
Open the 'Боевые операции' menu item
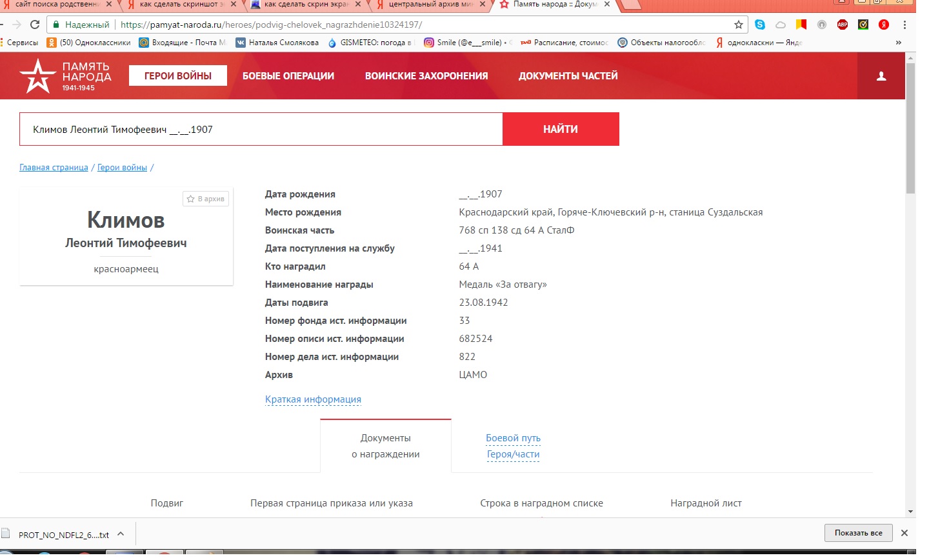click(x=288, y=76)
